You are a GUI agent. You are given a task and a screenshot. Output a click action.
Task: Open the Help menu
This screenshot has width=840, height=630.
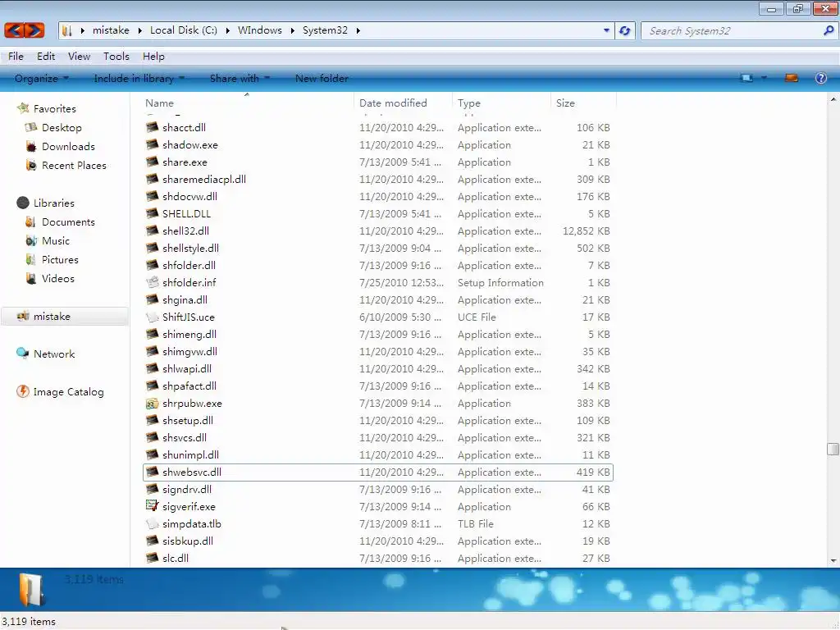coord(153,57)
